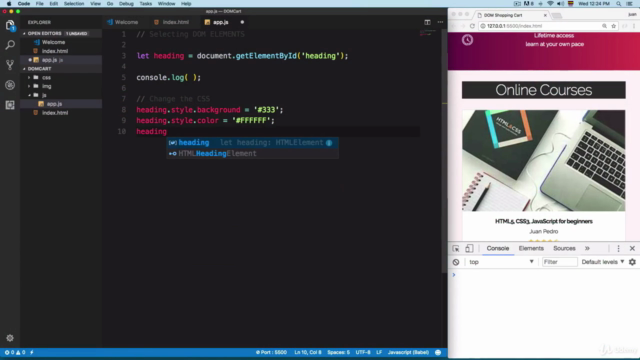Select app.js in the js folder
The height and width of the screenshot is (360, 640).
[x=54, y=104]
